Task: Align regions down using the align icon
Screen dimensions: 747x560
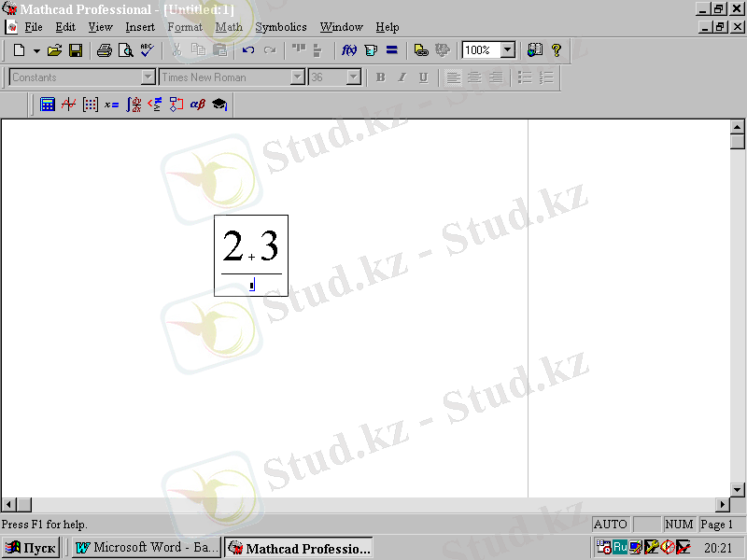Action: click(x=317, y=50)
